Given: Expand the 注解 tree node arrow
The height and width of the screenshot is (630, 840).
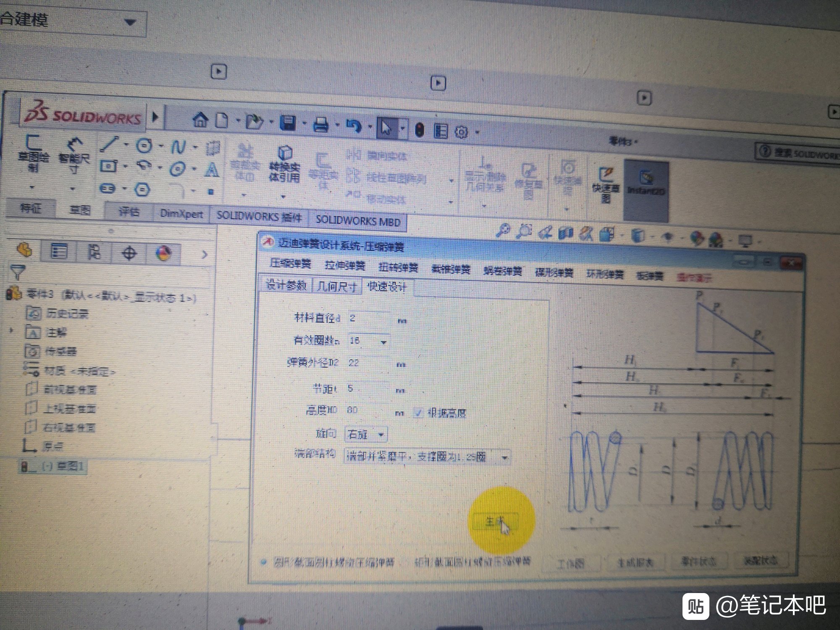Looking at the screenshot, I should pos(12,331).
